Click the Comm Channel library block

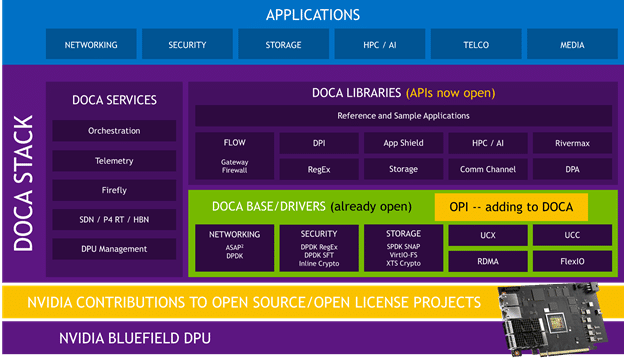tap(488, 169)
